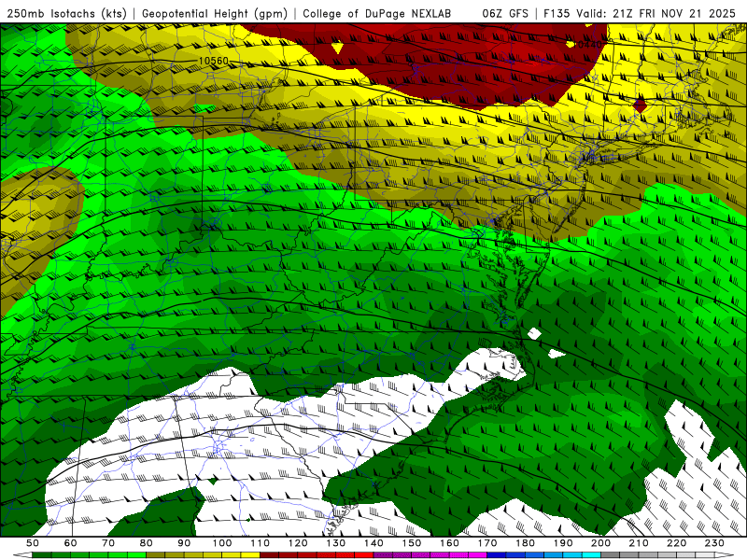747x560 pixels.
Task: Click the 50 label on the colorbar scale
Action: pyautogui.click(x=33, y=543)
